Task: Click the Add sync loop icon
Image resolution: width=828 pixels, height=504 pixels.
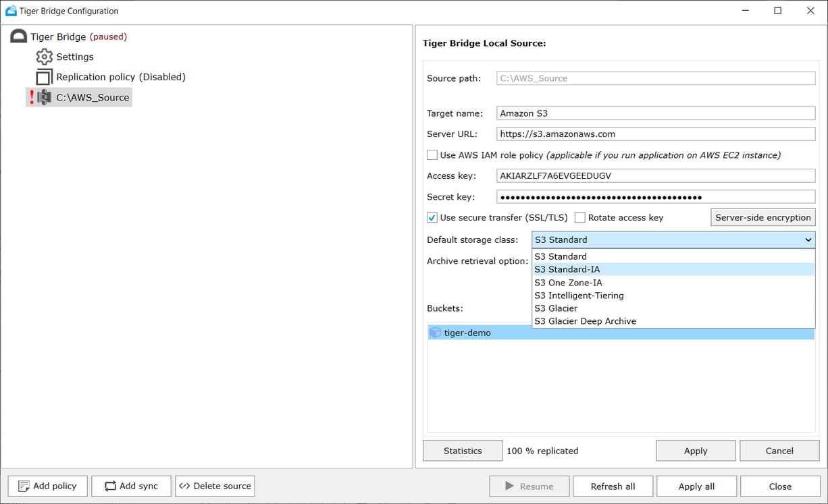Action: point(109,486)
